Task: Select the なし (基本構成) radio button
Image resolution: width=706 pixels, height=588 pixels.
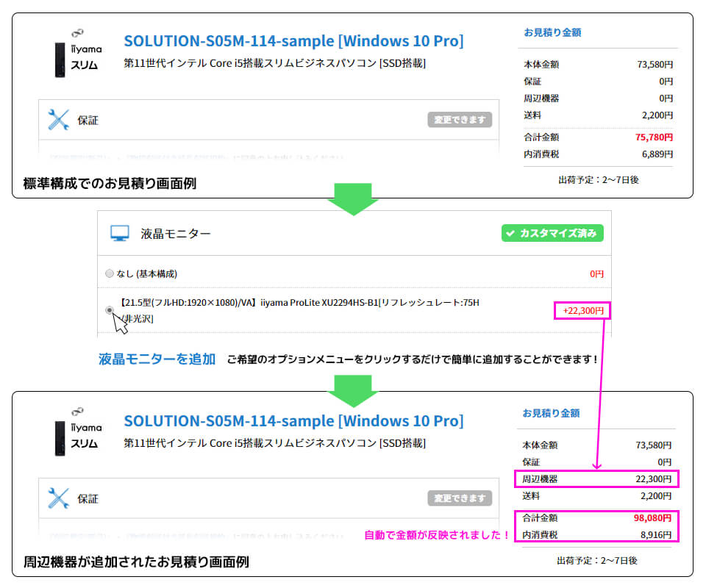Action: pyautogui.click(x=110, y=273)
